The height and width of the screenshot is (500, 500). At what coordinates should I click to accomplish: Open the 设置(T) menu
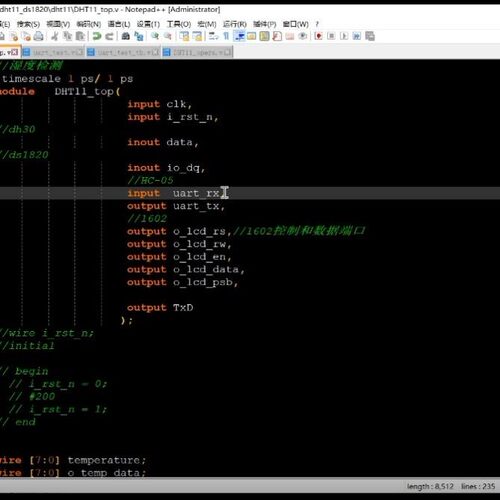tap(148, 24)
